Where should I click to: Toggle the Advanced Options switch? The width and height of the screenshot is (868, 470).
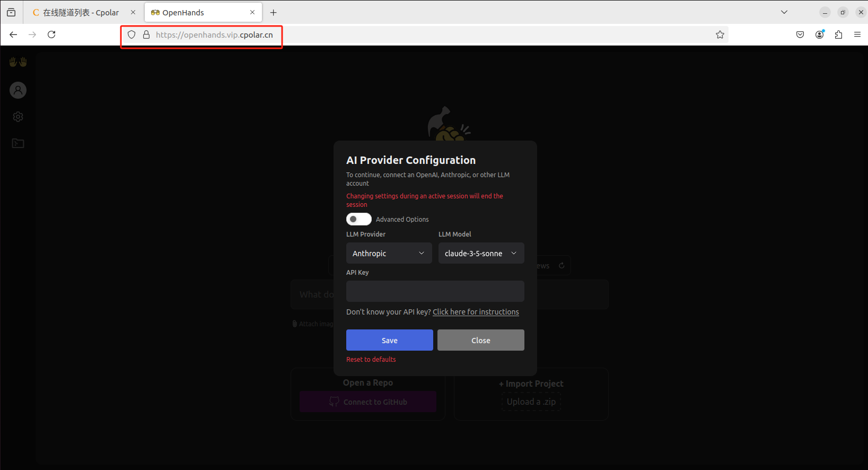tap(359, 219)
